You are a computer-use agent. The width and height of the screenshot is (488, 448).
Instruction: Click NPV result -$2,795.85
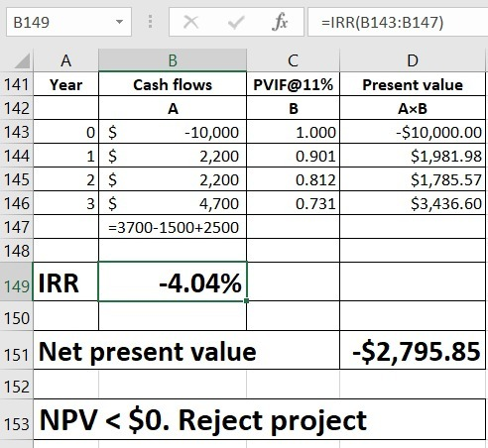tap(413, 350)
